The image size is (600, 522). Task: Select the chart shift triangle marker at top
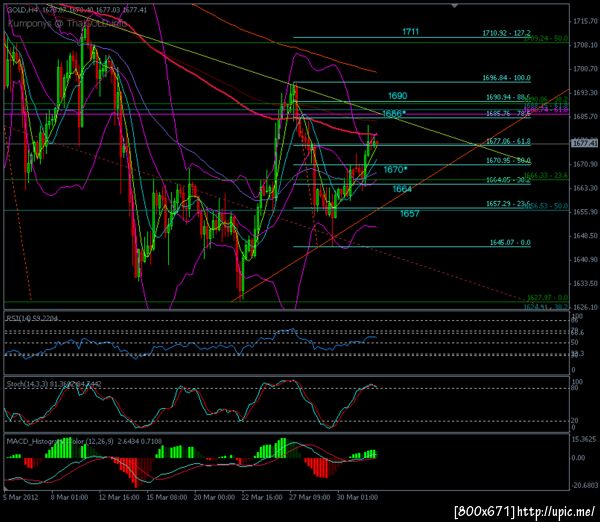(454, 6)
